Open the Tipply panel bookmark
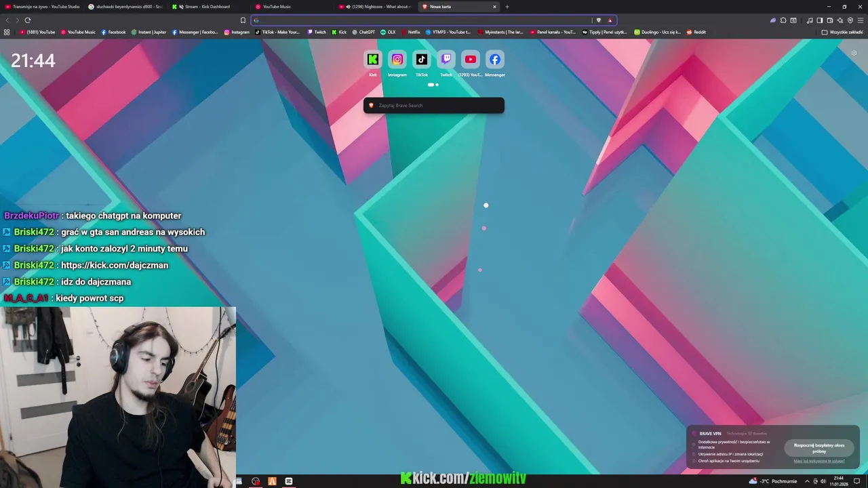 (x=605, y=32)
